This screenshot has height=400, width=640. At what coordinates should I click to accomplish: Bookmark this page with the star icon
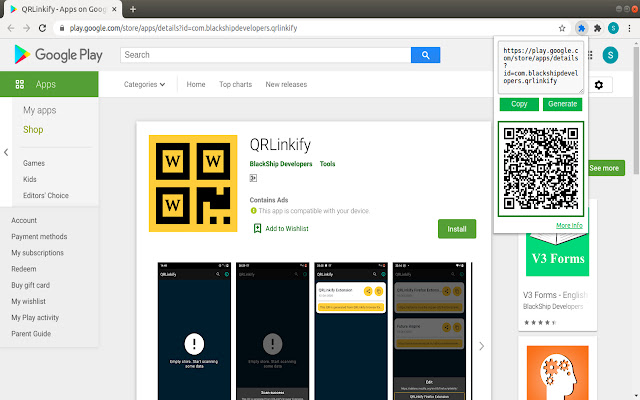tap(562, 28)
